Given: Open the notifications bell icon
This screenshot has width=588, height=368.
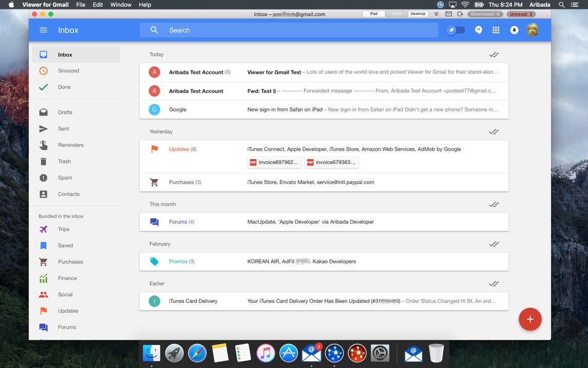Looking at the screenshot, I should [514, 30].
